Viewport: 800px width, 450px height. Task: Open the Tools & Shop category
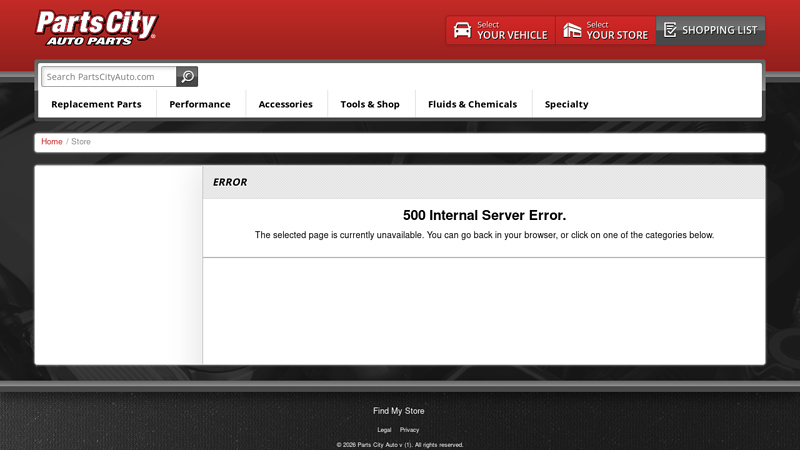370,104
